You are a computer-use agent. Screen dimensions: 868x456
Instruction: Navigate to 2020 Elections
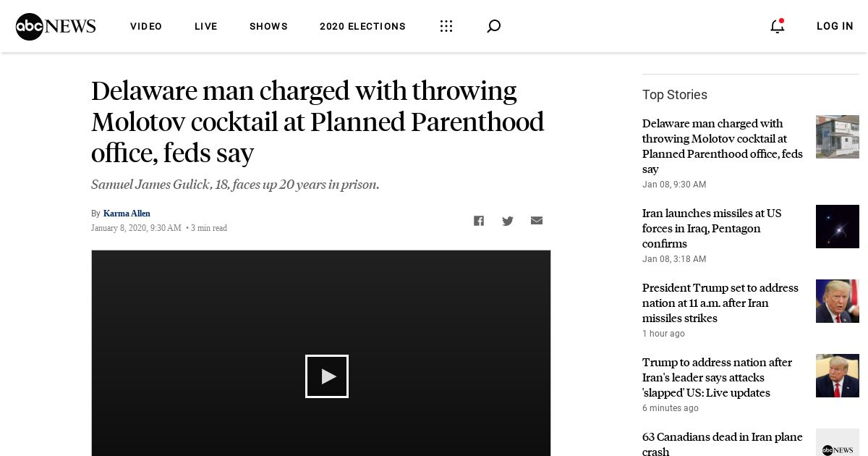[x=362, y=27]
